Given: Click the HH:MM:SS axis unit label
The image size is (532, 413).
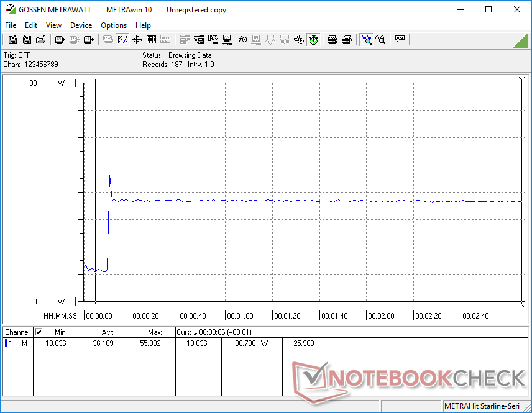Looking at the screenshot, I should [x=60, y=315].
